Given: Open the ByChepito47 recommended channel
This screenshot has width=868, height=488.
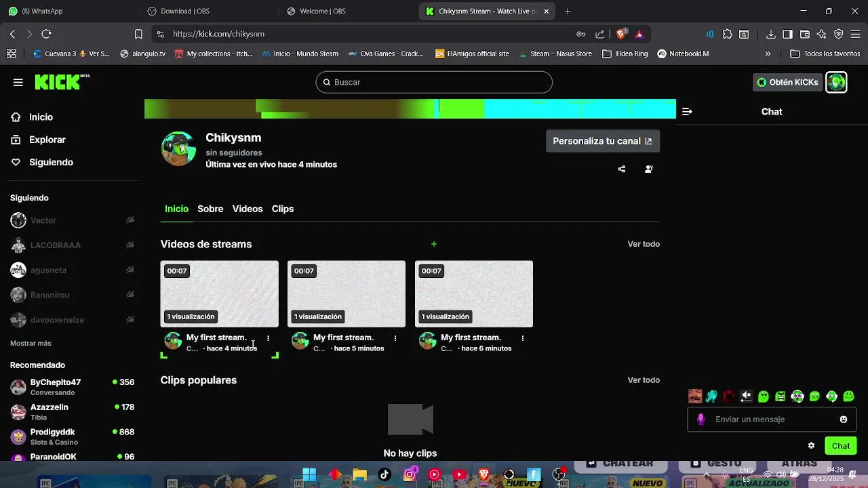Looking at the screenshot, I should [x=72, y=387].
